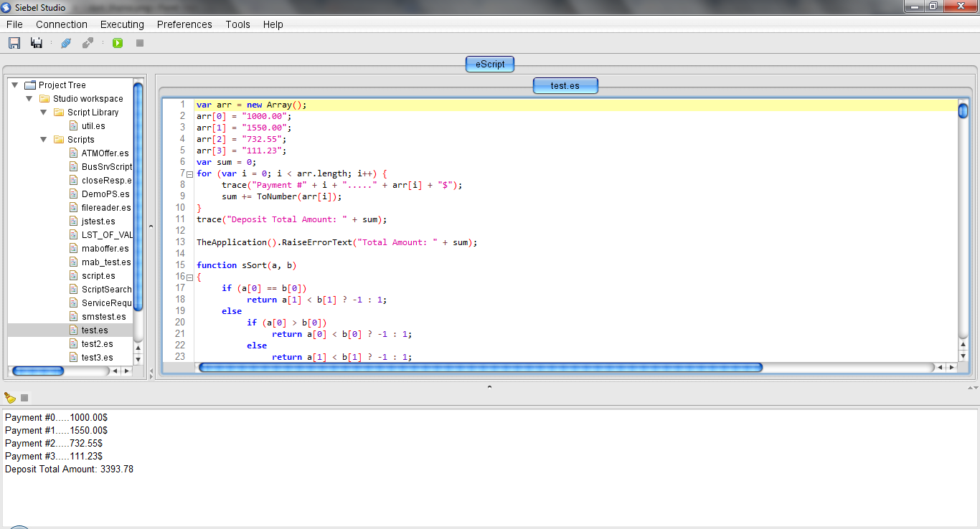Click folder icon of Script Library
Screen dimensions: 980x529
(x=59, y=113)
